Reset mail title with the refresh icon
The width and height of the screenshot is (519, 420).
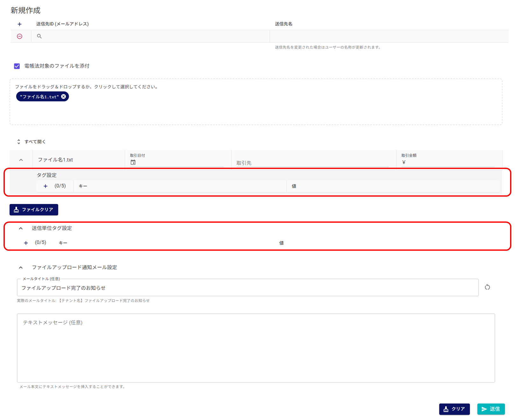(487, 287)
